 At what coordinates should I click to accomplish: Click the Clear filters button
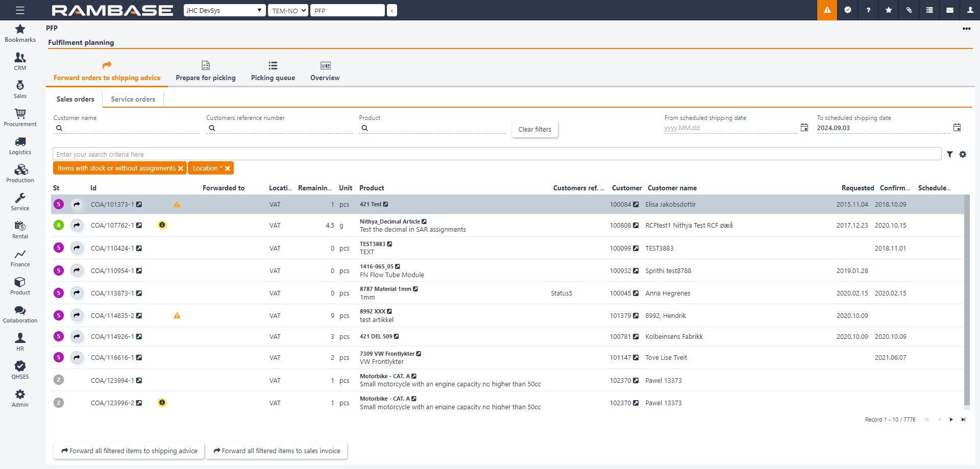point(534,130)
